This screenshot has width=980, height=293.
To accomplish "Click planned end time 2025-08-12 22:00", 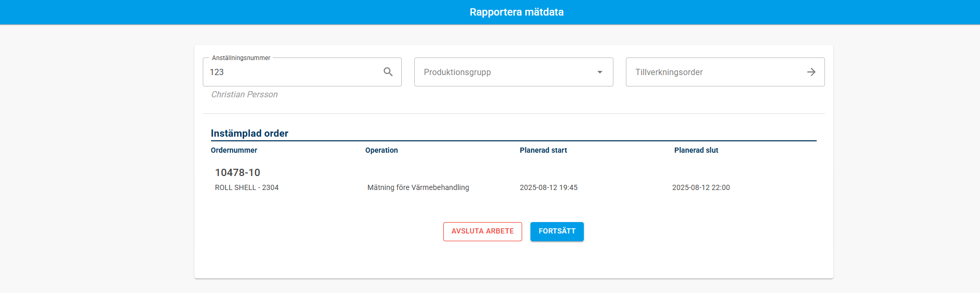I will (701, 187).
